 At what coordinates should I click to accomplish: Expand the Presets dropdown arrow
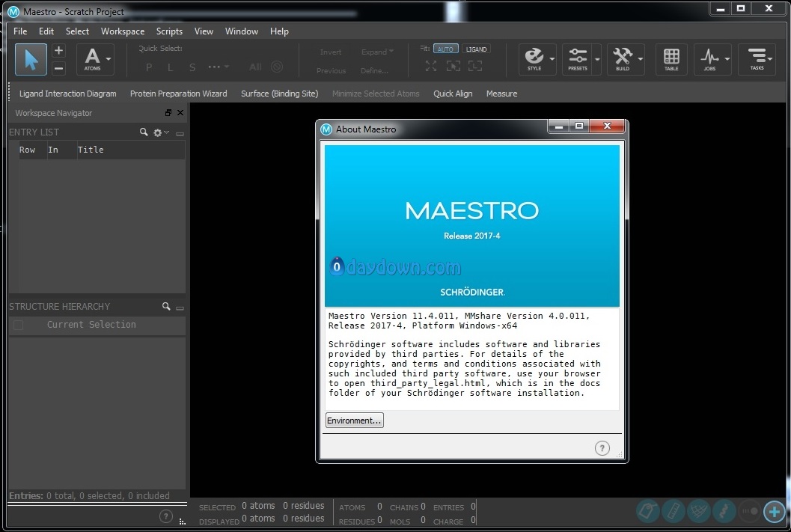(x=596, y=59)
